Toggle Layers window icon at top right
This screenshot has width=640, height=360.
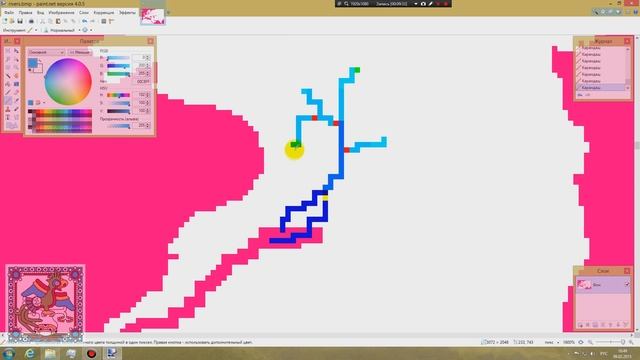click(x=610, y=11)
